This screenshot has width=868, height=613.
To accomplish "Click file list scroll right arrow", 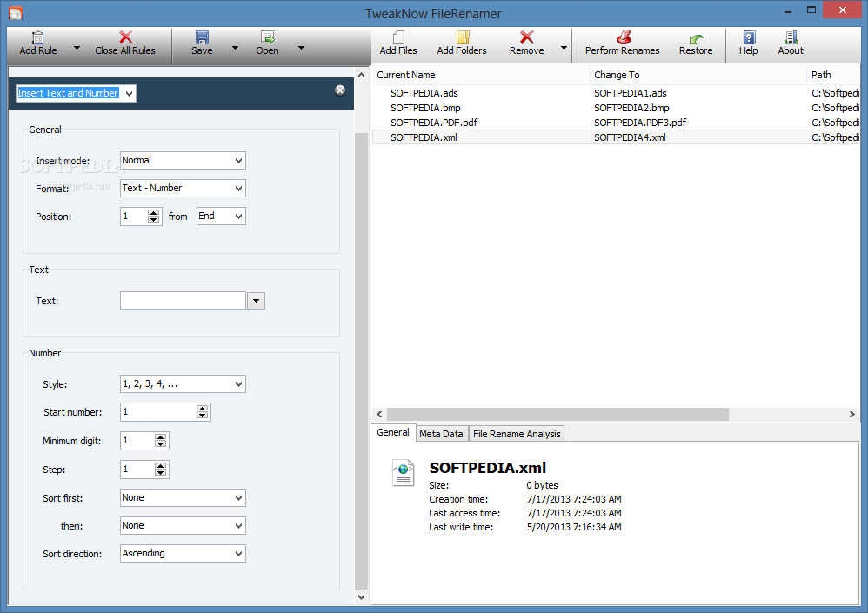I will (852, 415).
